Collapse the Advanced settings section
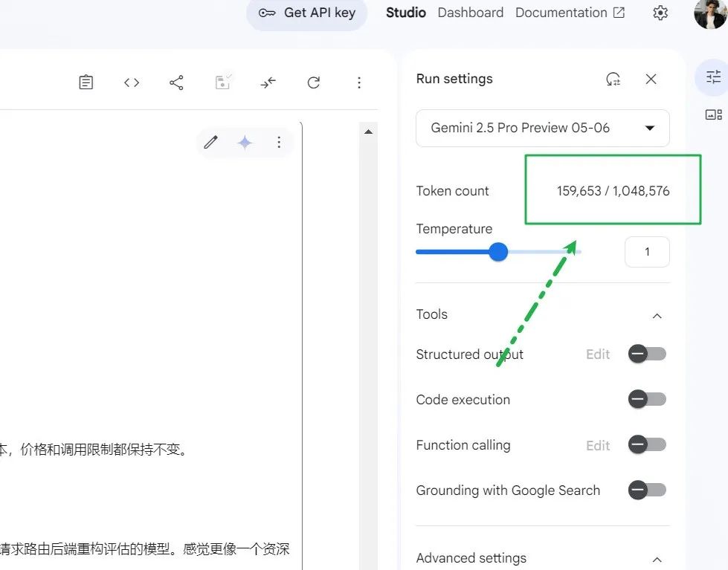This screenshot has width=728, height=570. (x=657, y=560)
